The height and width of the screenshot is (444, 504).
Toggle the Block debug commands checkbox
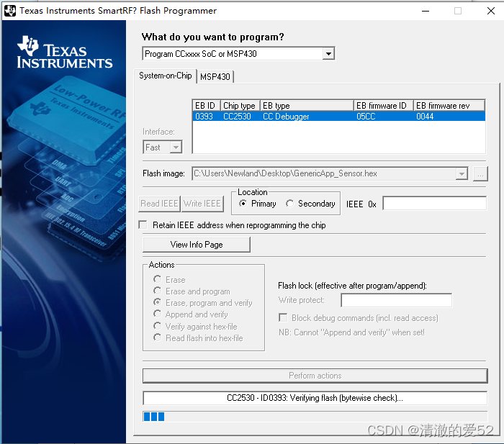click(283, 318)
